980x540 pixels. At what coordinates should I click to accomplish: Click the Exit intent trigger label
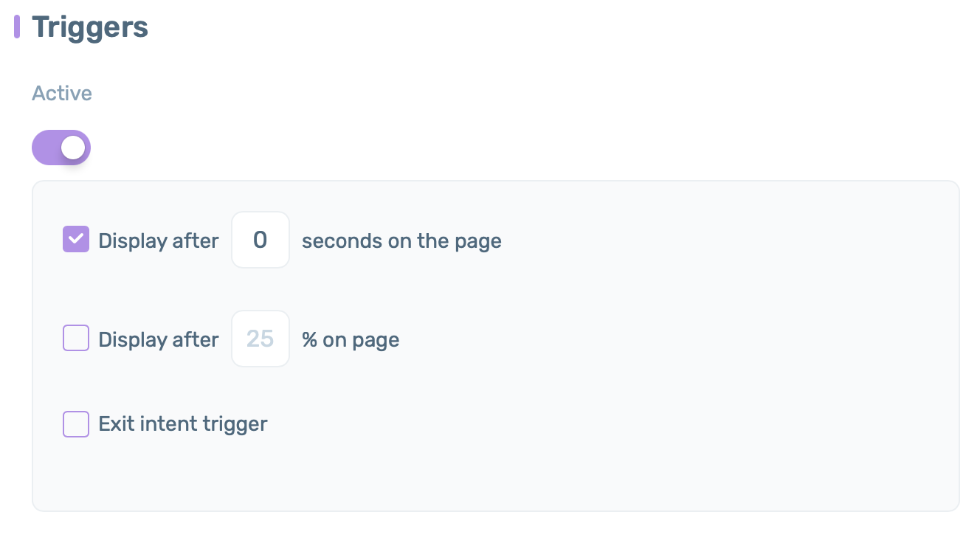(183, 424)
